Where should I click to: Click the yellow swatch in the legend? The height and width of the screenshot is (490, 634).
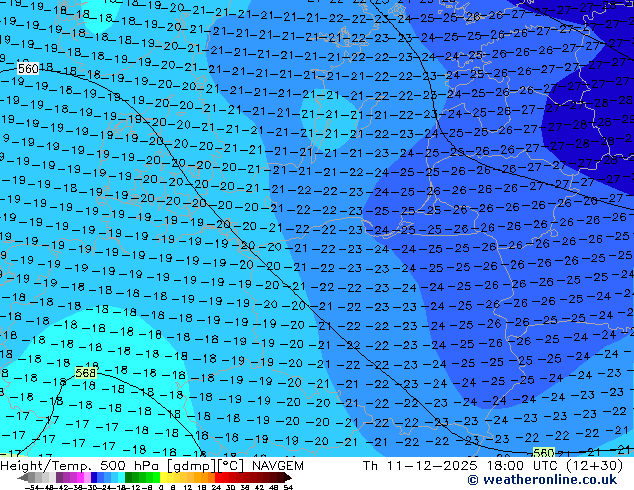click(163, 477)
